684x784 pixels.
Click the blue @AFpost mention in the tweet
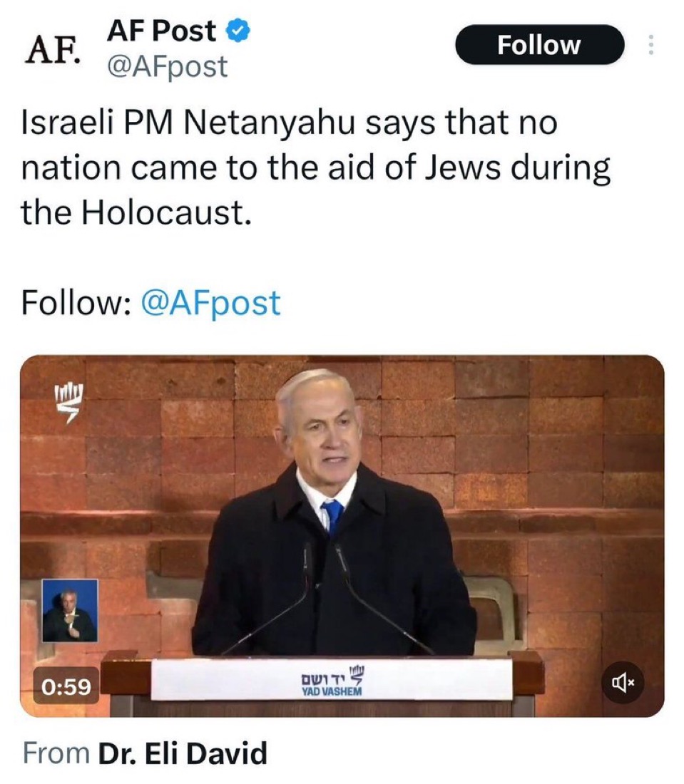click(210, 304)
